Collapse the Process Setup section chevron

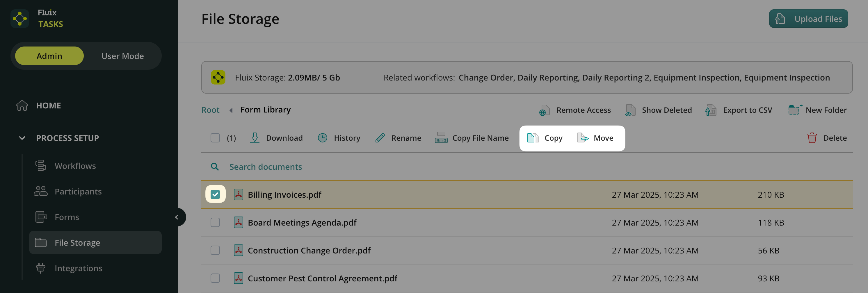[x=22, y=138]
